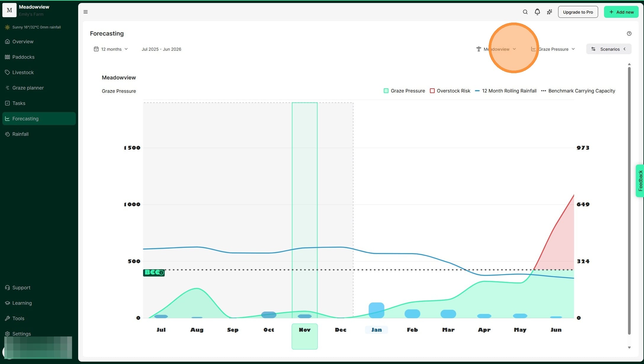Open Graze planner from sidebar
Image resolution: width=644 pixels, height=364 pixels.
[28, 88]
